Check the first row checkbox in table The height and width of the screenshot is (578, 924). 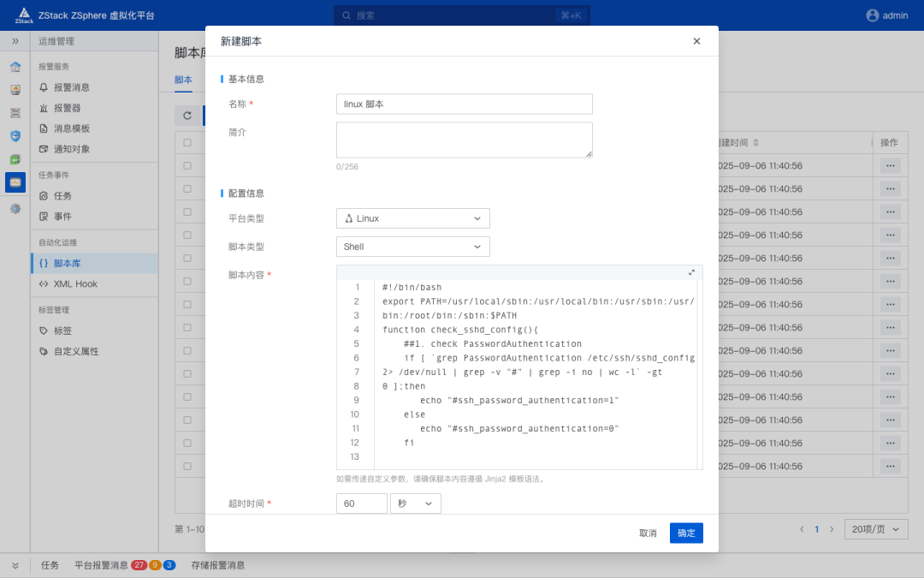pos(187,166)
